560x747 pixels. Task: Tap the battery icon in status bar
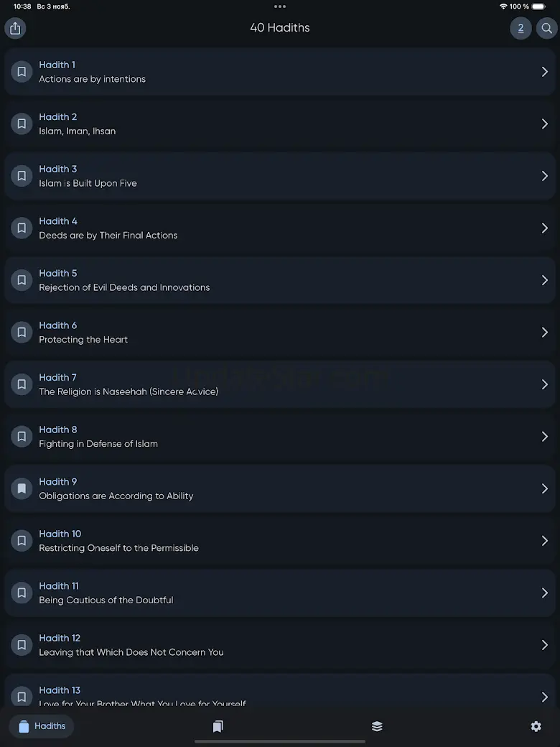pos(538,6)
